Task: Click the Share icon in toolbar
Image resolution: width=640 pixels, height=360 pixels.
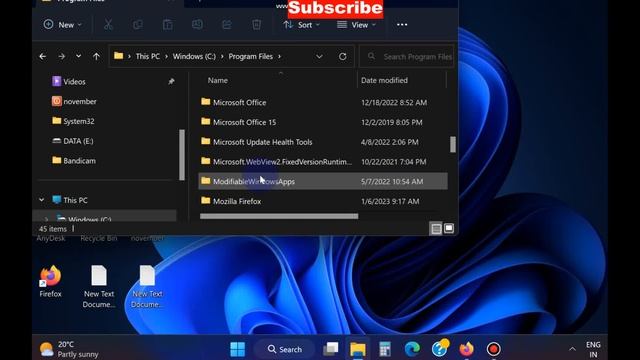Action: pyautogui.click(x=227, y=25)
